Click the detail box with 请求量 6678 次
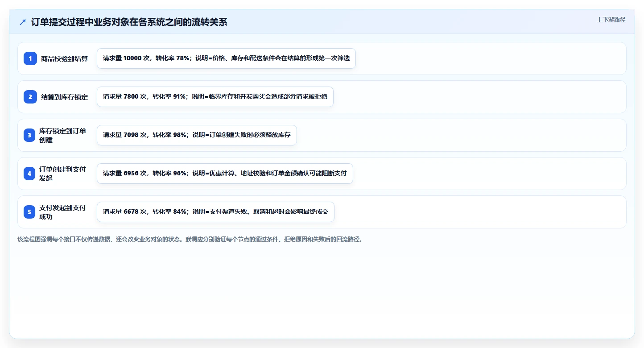The height and width of the screenshot is (348, 644). (x=215, y=212)
